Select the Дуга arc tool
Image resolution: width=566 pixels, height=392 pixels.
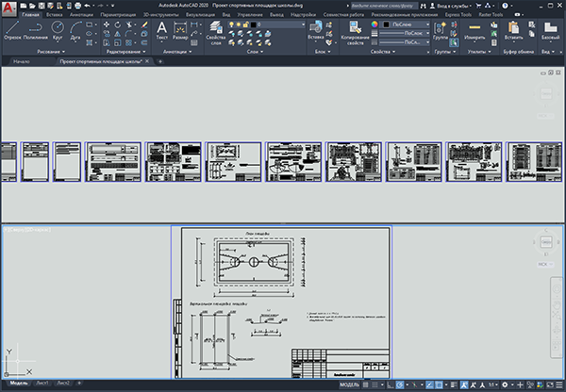click(75, 30)
